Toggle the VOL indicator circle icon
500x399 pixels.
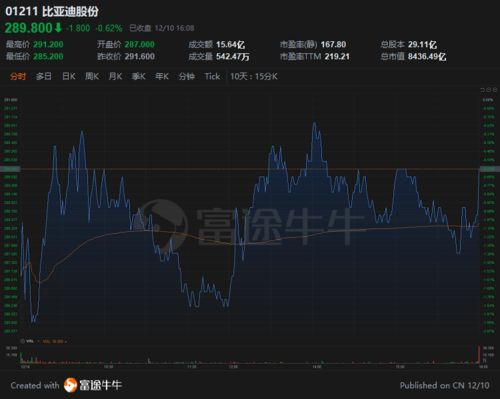pyautogui.click(x=22, y=341)
